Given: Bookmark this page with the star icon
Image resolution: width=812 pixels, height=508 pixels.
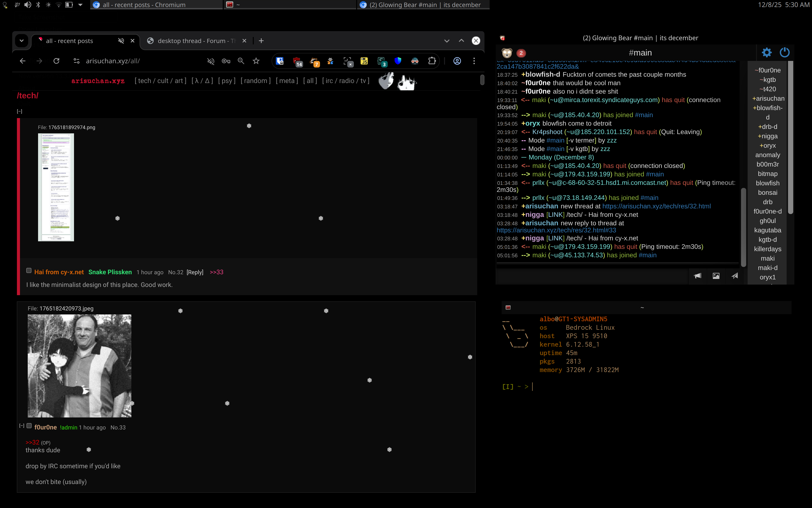Looking at the screenshot, I should coord(256,61).
